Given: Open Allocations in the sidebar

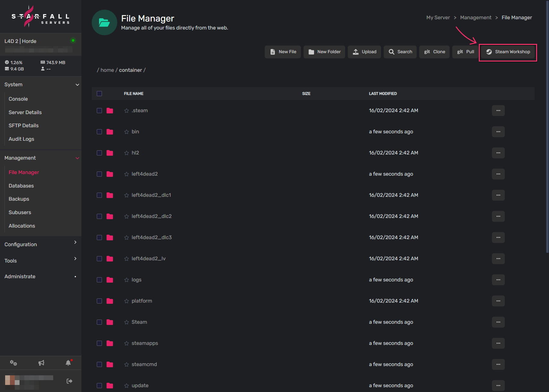Looking at the screenshot, I should click(x=22, y=226).
